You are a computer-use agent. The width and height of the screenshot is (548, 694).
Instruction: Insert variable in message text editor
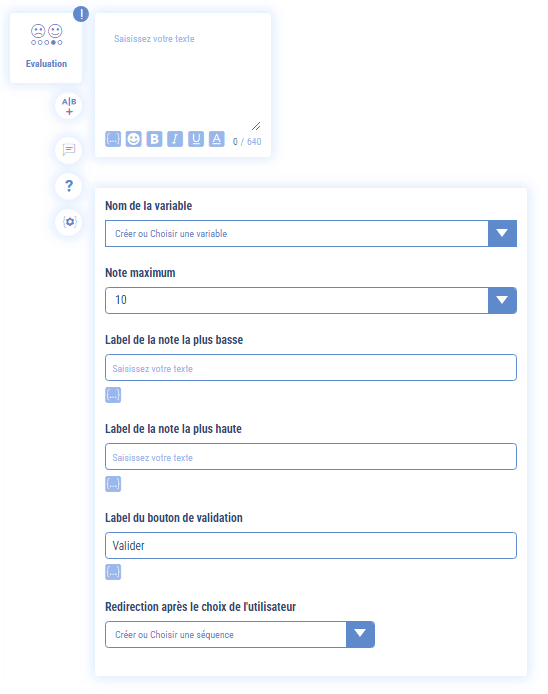113,139
